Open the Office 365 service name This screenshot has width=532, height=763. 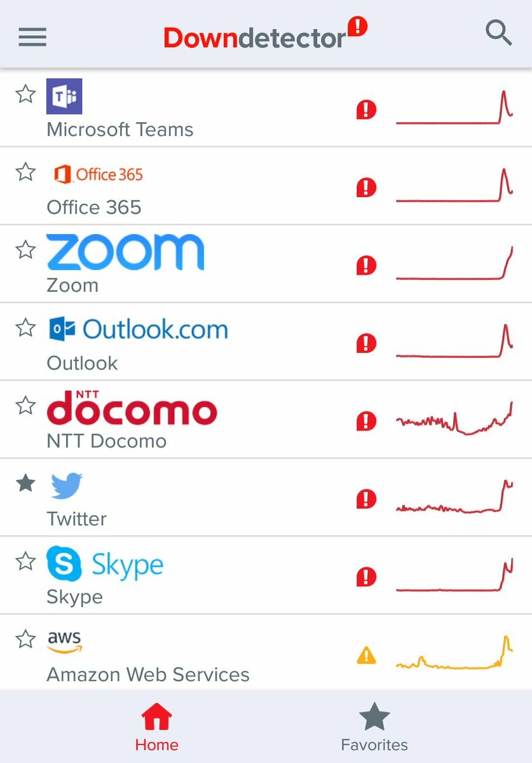pos(94,207)
